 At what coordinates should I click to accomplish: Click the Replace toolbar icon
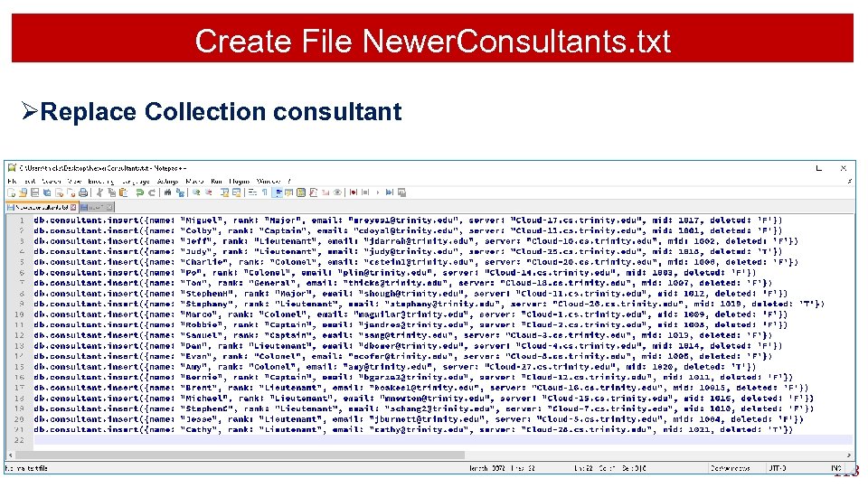(180, 192)
